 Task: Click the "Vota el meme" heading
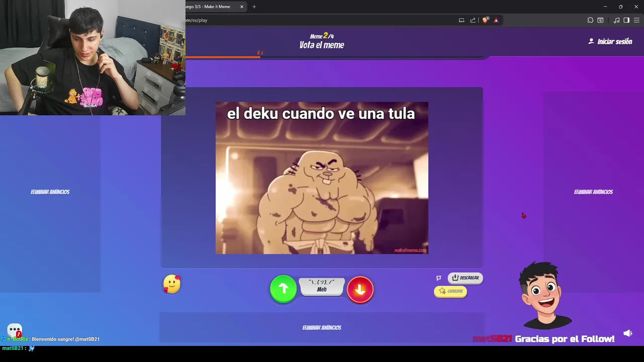[322, 45]
